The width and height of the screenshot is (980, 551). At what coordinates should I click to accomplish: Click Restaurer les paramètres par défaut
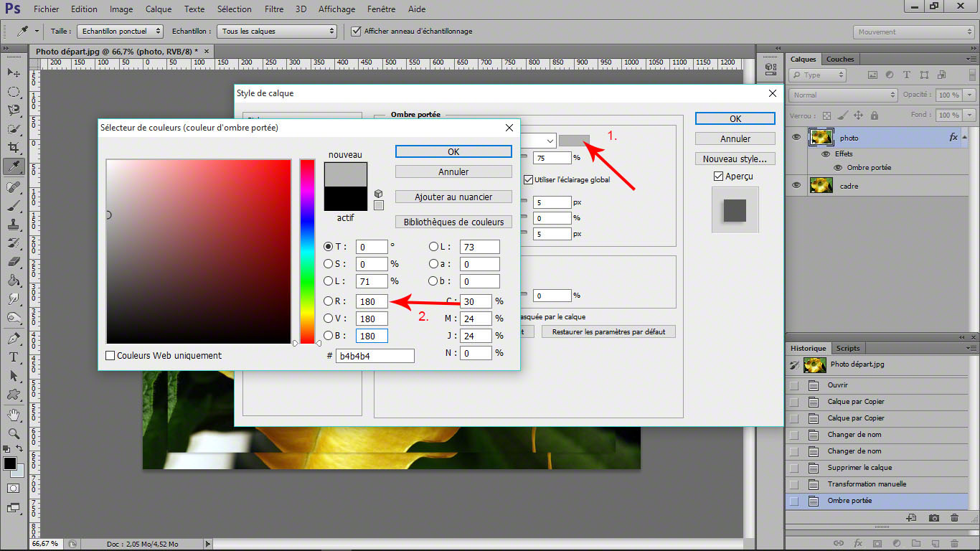608,331
